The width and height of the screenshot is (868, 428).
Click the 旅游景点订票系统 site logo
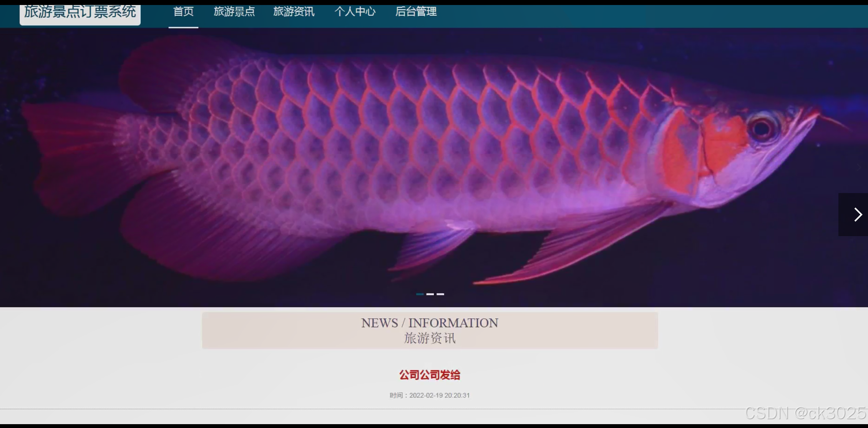(80, 12)
